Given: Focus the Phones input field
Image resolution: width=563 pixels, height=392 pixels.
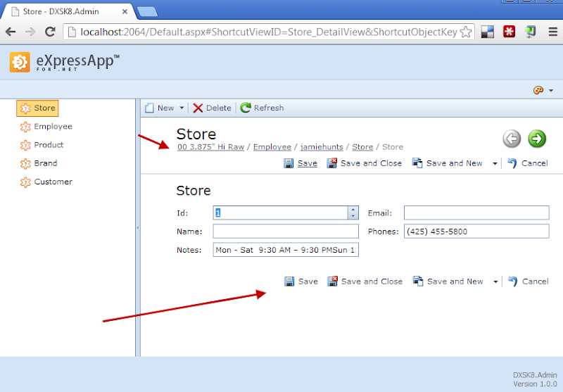Looking at the screenshot, I should click(476, 231).
